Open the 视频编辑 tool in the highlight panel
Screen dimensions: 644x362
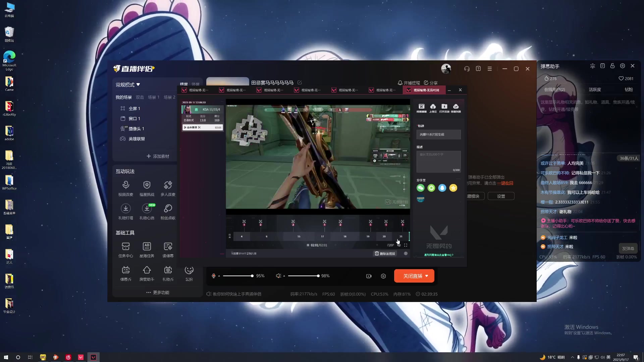pyautogui.click(x=422, y=108)
